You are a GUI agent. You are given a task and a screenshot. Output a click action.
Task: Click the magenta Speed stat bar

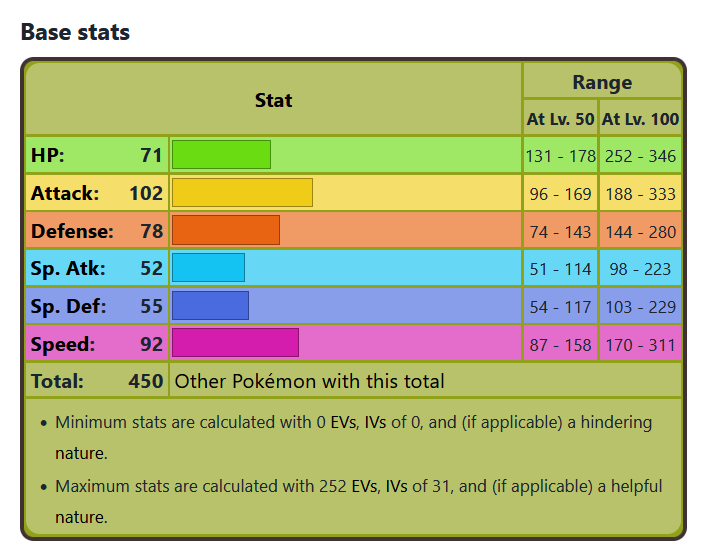235,342
